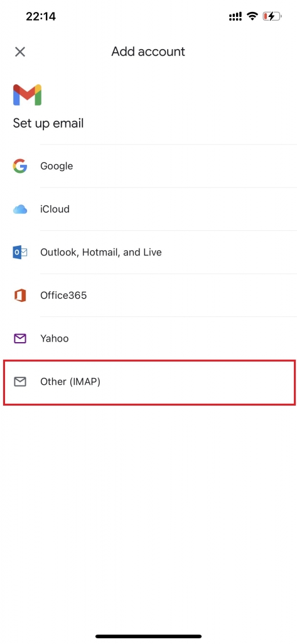
Task: Tap the Set up email heading
Action: (48, 123)
